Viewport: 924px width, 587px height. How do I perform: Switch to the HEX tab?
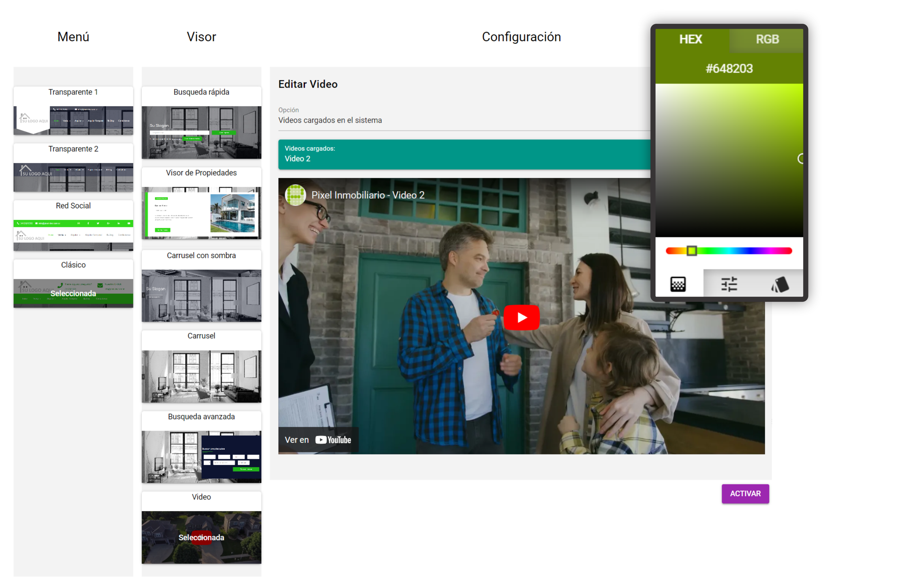(x=691, y=39)
